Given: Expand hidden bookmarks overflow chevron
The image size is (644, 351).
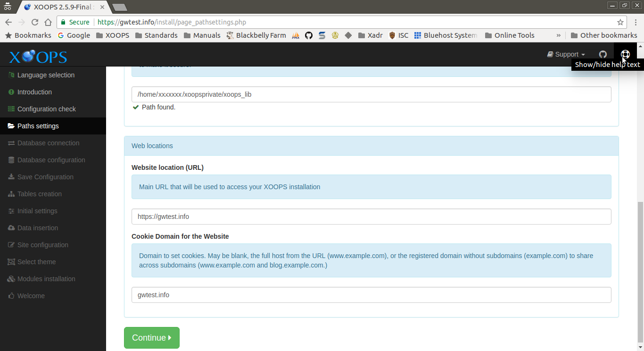Looking at the screenshot, I should pyautogui.click(x=559, y=35).
